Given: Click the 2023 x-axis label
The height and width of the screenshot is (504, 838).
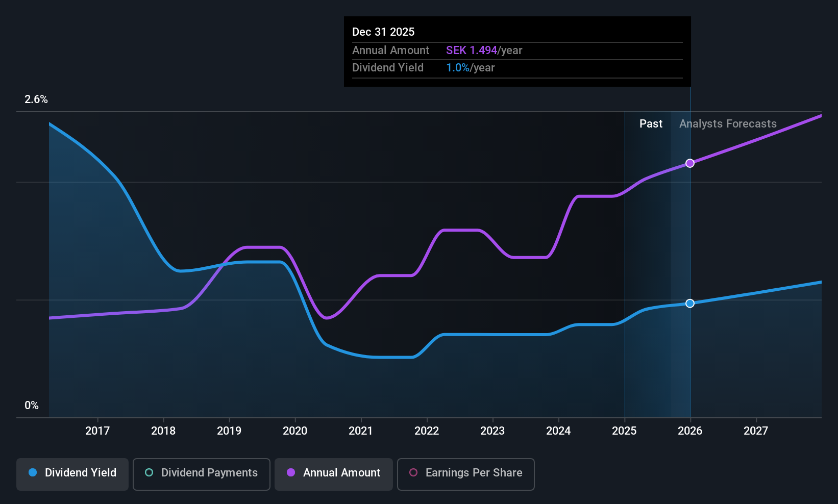Looking at the screenshot, I should coord(492,431).
